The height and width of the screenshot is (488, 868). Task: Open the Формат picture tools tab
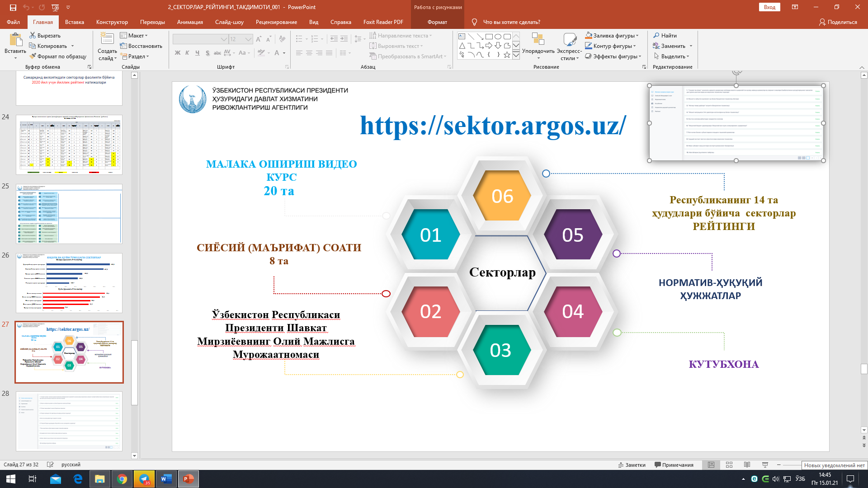[437, 22]
